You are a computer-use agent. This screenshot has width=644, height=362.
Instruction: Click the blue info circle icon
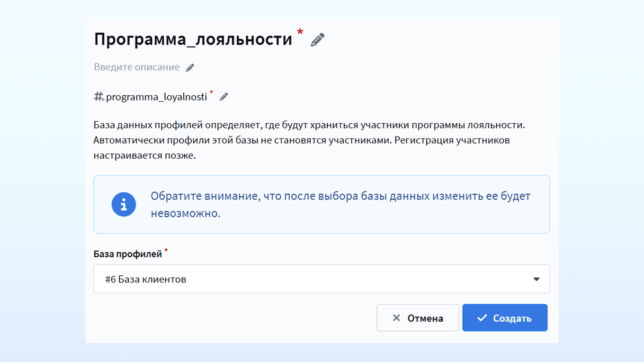124,205
